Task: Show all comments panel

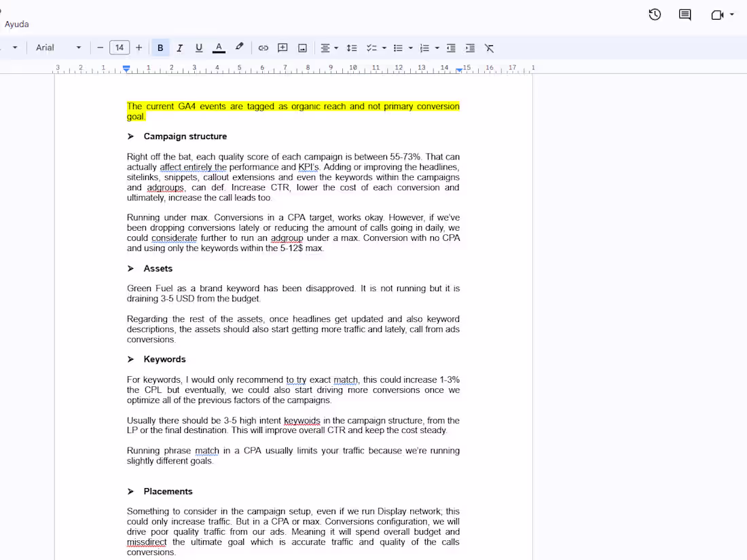Action: (685, 15)
